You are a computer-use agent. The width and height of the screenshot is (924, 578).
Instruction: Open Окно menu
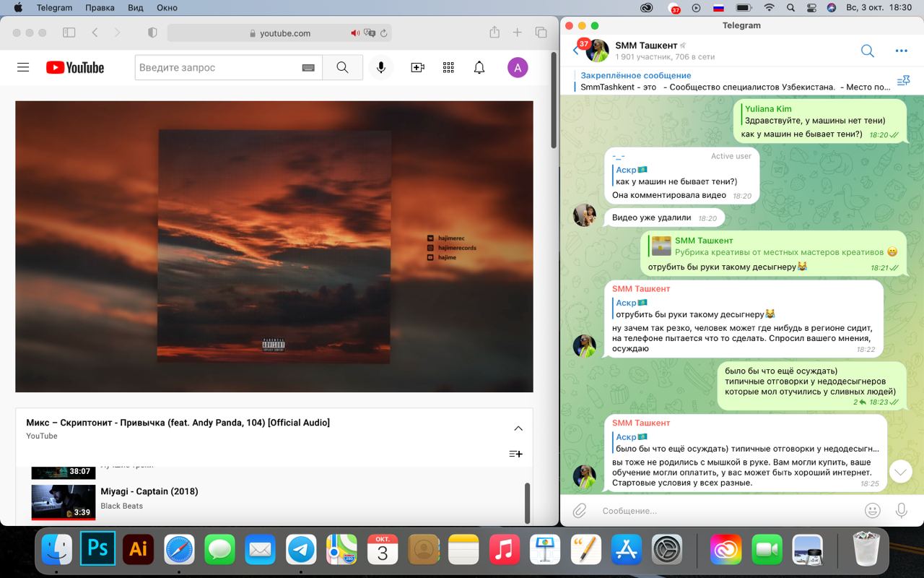[x=167, y=8]
